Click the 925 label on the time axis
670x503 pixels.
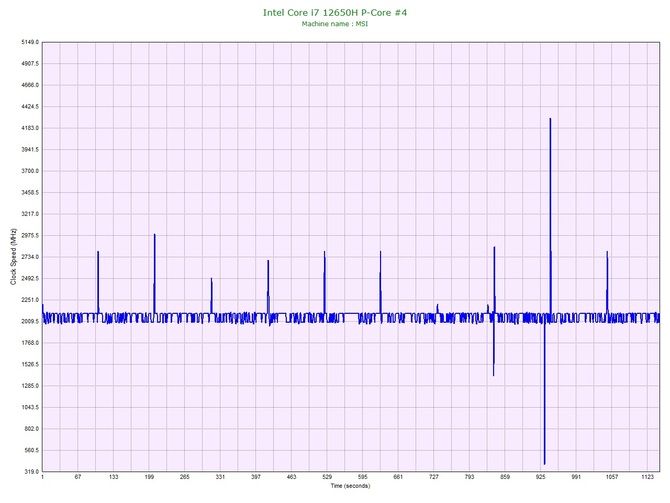(541, 477)
